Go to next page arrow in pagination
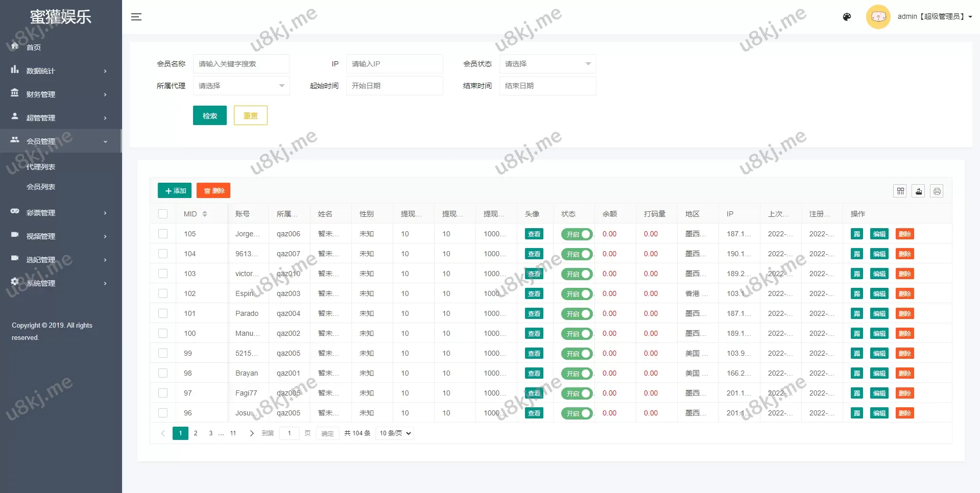 [x=251, y=433]
